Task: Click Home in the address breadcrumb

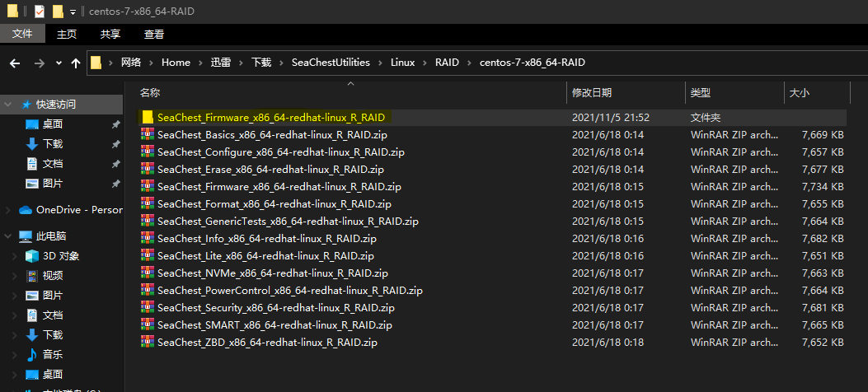Action: 176,63
